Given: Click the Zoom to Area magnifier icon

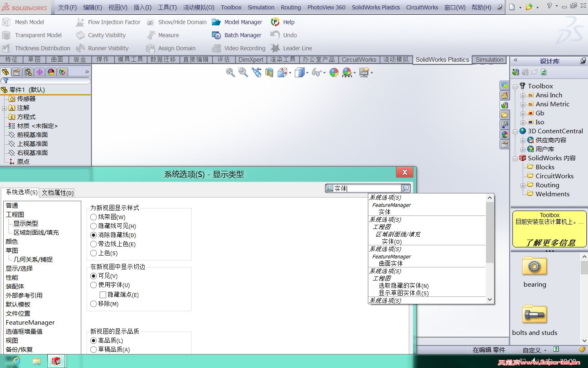Looking at the screenshot, I should pyautogui.click(x=243, y=73).
